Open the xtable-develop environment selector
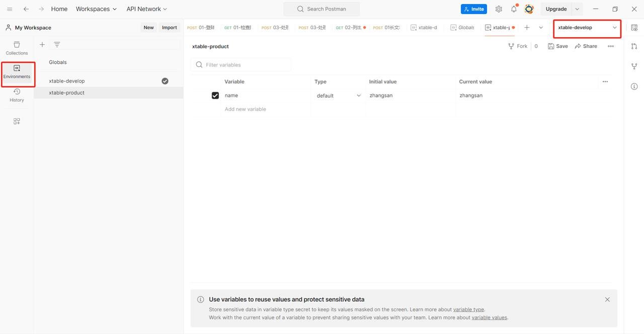The height and width of the screenshot is (334, 644). pos(587,28)
